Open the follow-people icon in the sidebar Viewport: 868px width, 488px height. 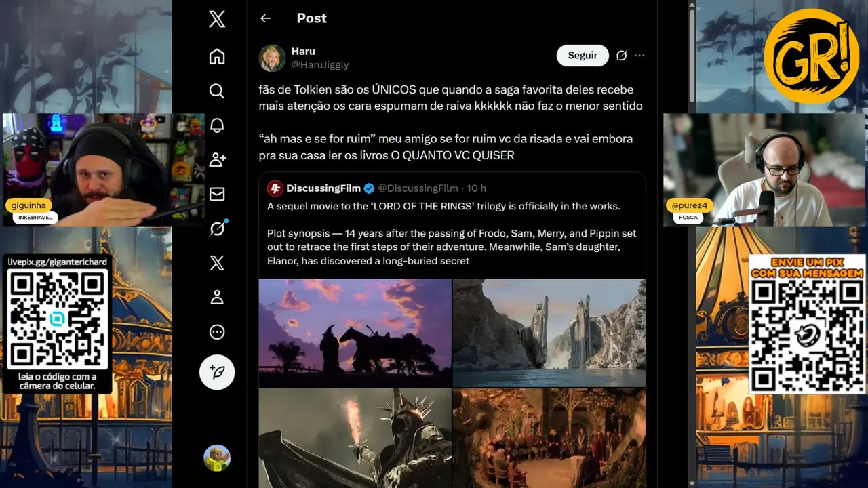pyautogui.click(x=217, y=160)
